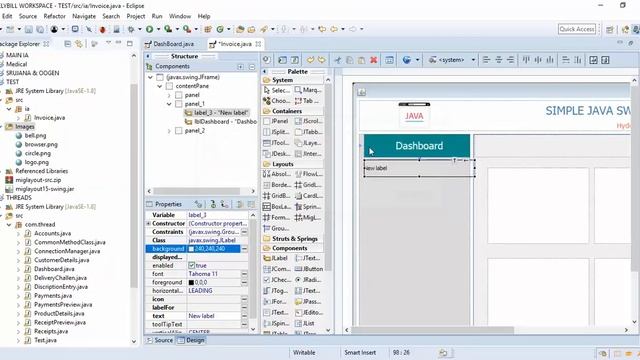
Task: Choose the Marquee tool in the Palette
Action: pyautogui.click(x=309, y=90)
